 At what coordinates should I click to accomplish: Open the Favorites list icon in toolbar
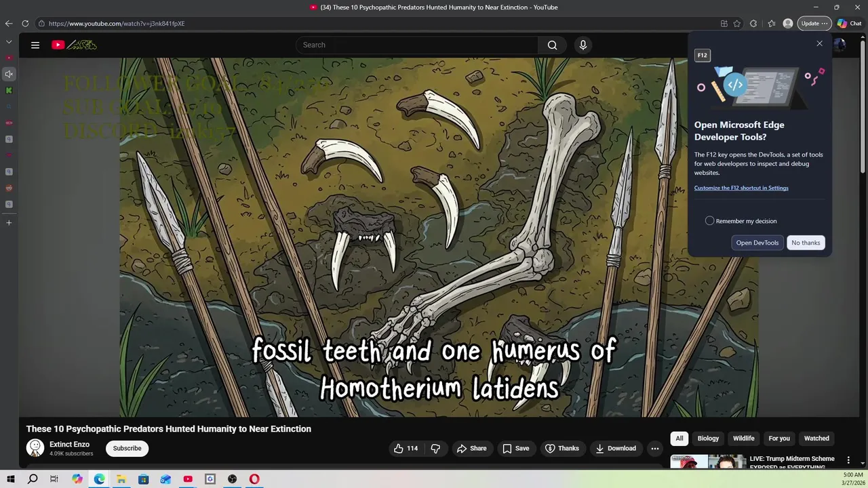tap(772, 24)
